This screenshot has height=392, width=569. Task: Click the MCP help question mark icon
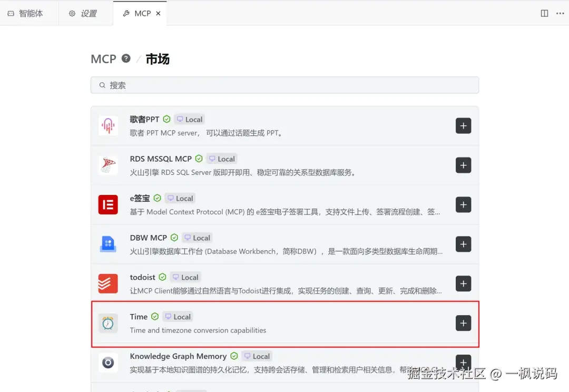click(126, 58)
